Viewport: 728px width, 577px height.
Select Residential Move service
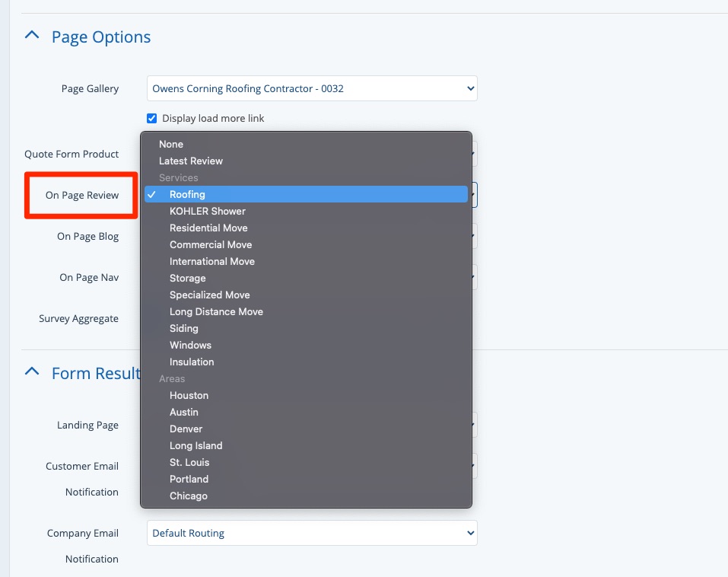coord(208,228)
